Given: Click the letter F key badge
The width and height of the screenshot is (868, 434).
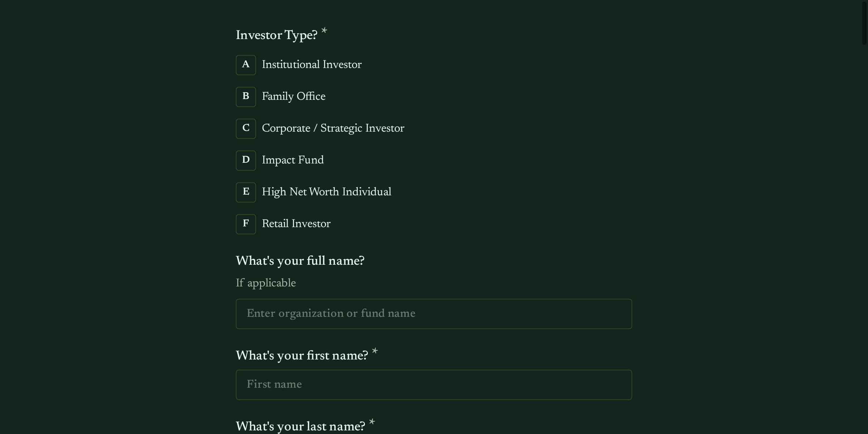Looking at the screenshot, I should coord(246,224).
